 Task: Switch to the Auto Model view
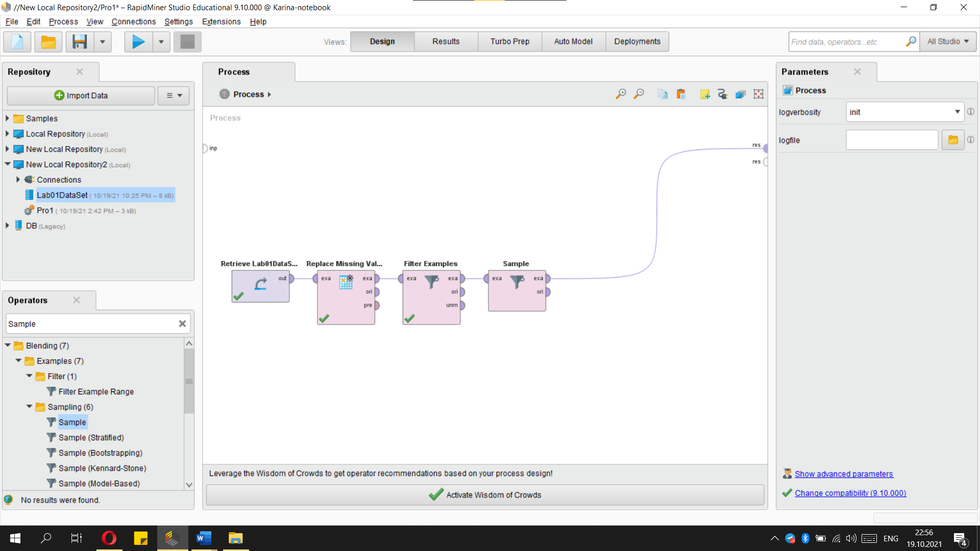point(573,41)
